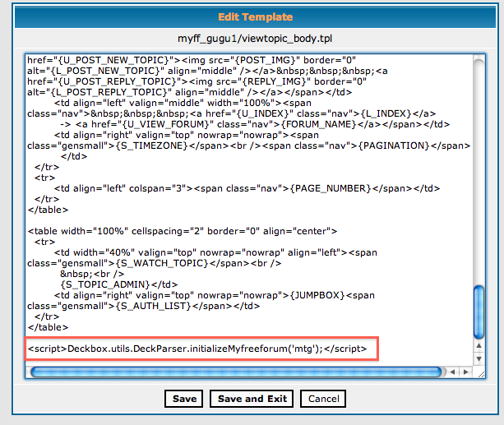Viewport: 504px width, 425px height.
Task: Click the {PAGE_NUMBER} line in the code
Action: pos(247,188)
